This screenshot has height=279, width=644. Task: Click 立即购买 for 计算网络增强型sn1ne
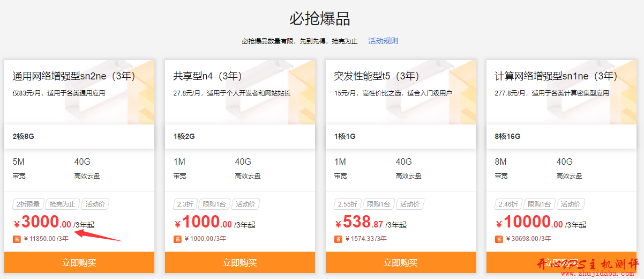pyautogui.click(x=561, y=262)
